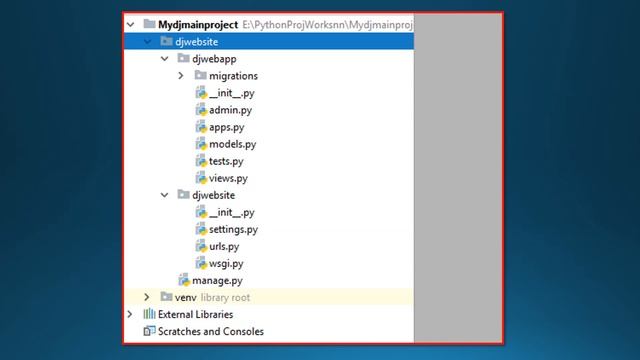
Task: Click the Mydjmainproject folder icon
Action: point(149,24)
